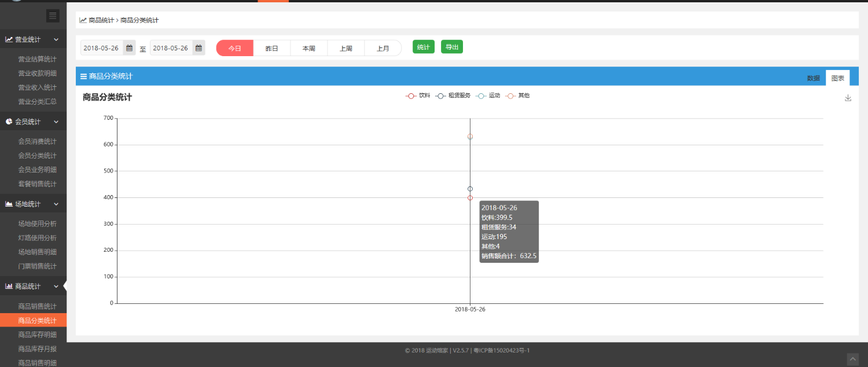Image resolution: width=868 pixels, height=367 pixels.
Task: Click the top data point near 630
Action: tap(470, 137)
